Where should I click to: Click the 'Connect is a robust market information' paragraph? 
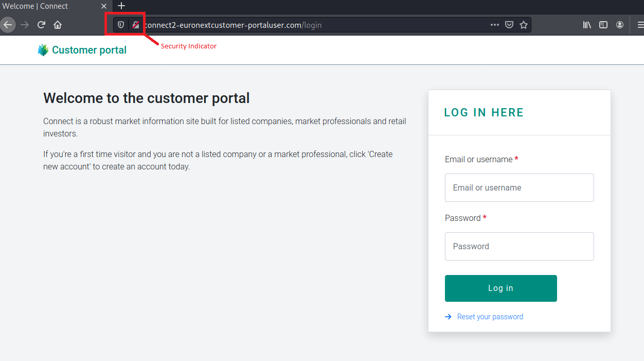(x=225, y=128)
